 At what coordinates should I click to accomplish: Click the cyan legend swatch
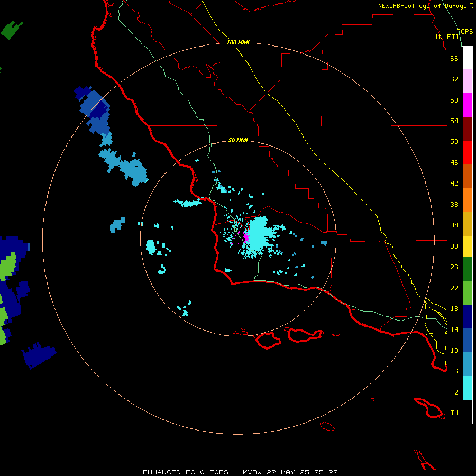[467, 388]
